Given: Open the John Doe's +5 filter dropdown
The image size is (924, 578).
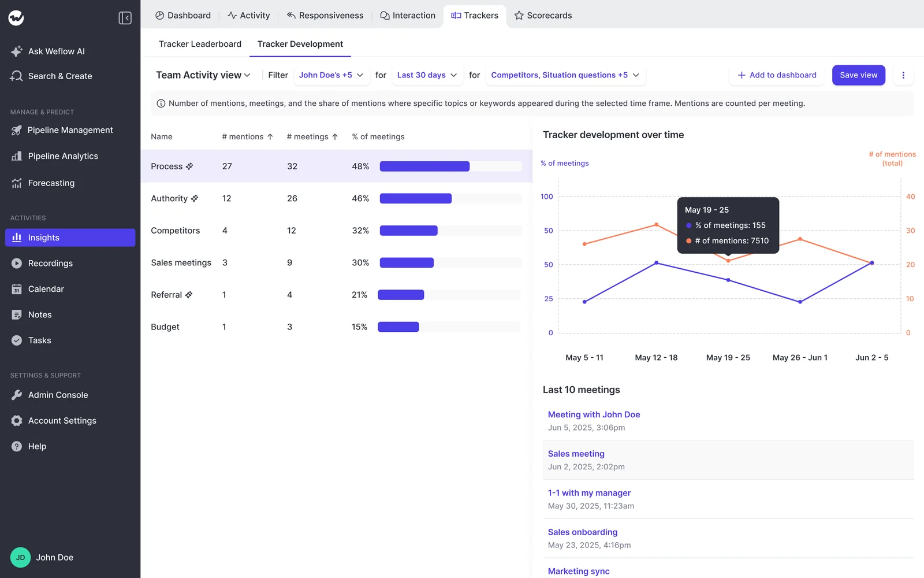Looking at the screenshot, I should pos(331,75).
